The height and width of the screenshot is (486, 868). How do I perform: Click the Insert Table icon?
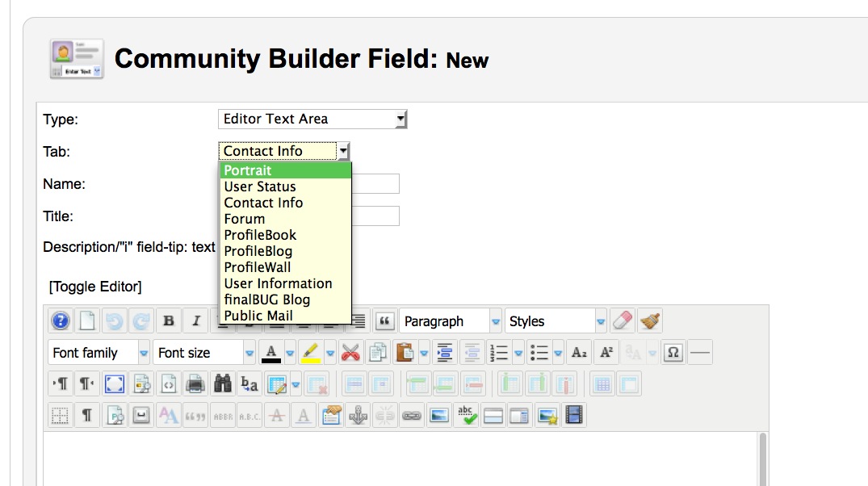[276, 384]
